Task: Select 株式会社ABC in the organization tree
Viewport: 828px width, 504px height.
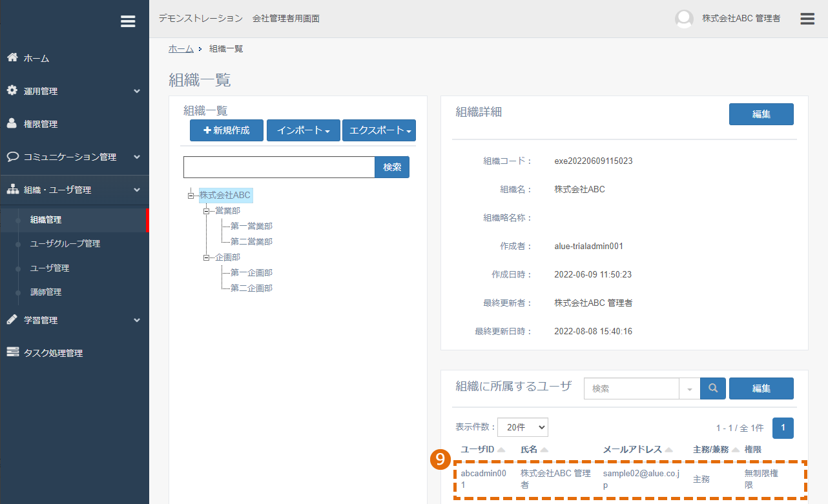Action: [225, 195]
